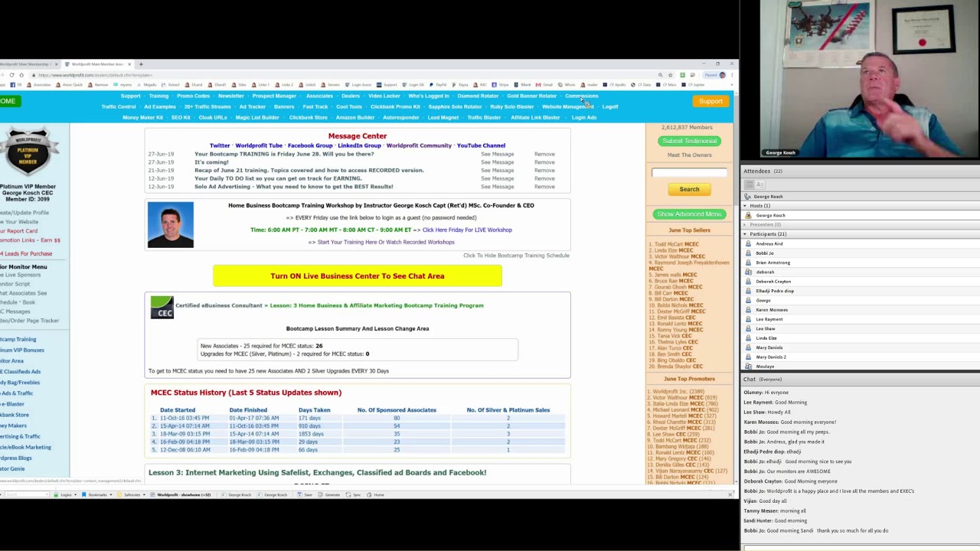Select participant Mary Daniels 2

click(770, 357)
